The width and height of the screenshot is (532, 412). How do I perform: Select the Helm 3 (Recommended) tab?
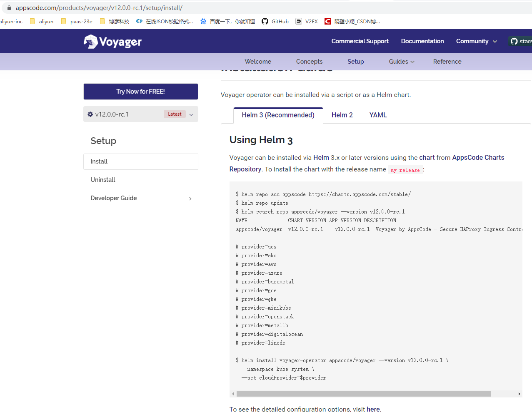tap(278, 115)
